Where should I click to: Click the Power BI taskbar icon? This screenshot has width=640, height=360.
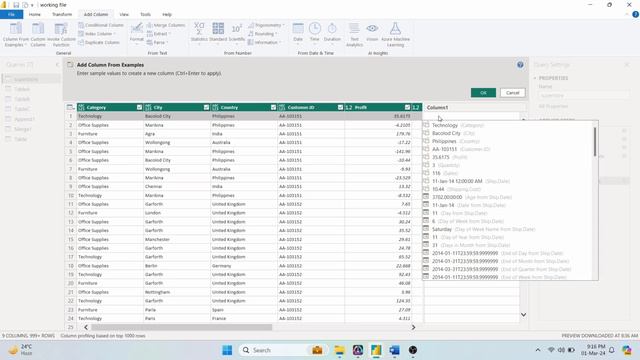coord(376,350)
